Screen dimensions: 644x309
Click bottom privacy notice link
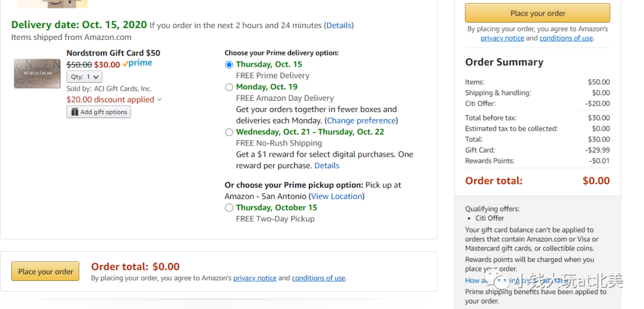pos(255,278)
